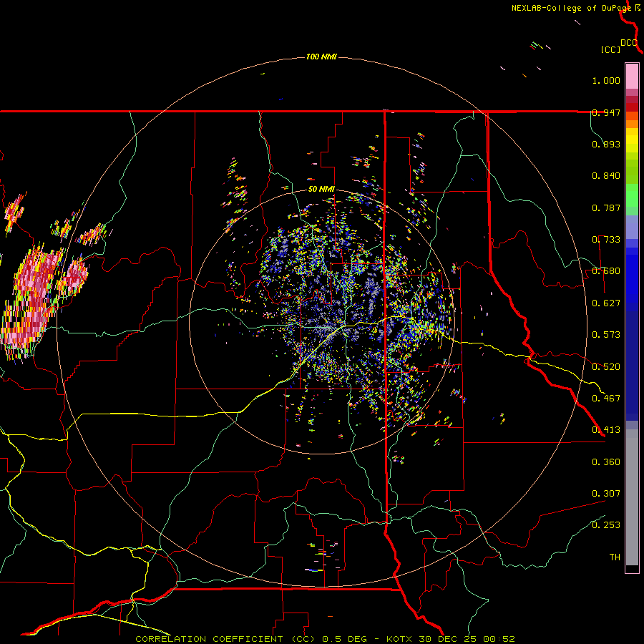The width and height of the screenshot is (644, 644).
Task: Click the 0.627 scale value
Action: tap(606, 303)
